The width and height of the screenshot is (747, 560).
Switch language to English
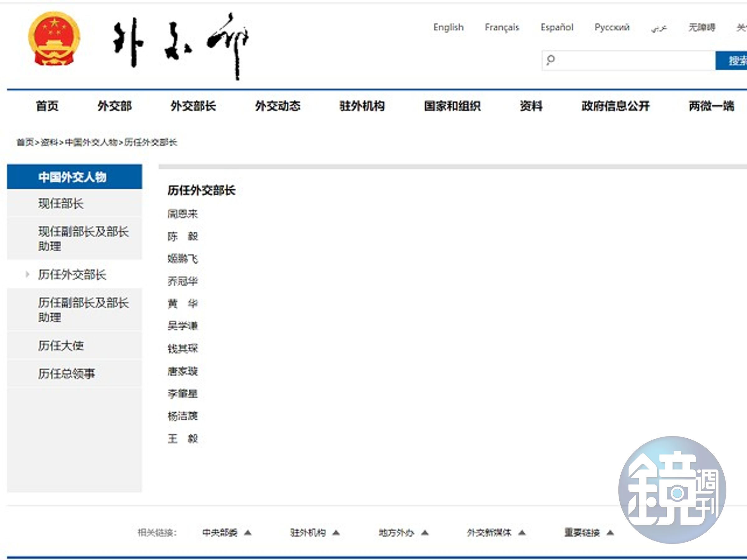click(449, 27)
